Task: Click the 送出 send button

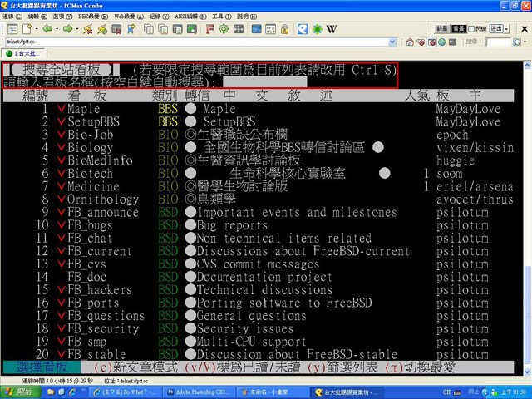Action: (496, 29)
